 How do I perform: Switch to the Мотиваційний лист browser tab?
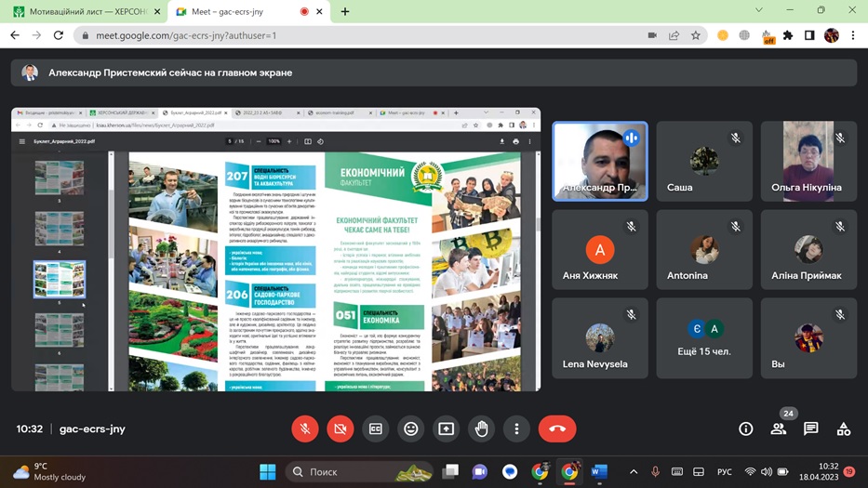pos(79,11)
